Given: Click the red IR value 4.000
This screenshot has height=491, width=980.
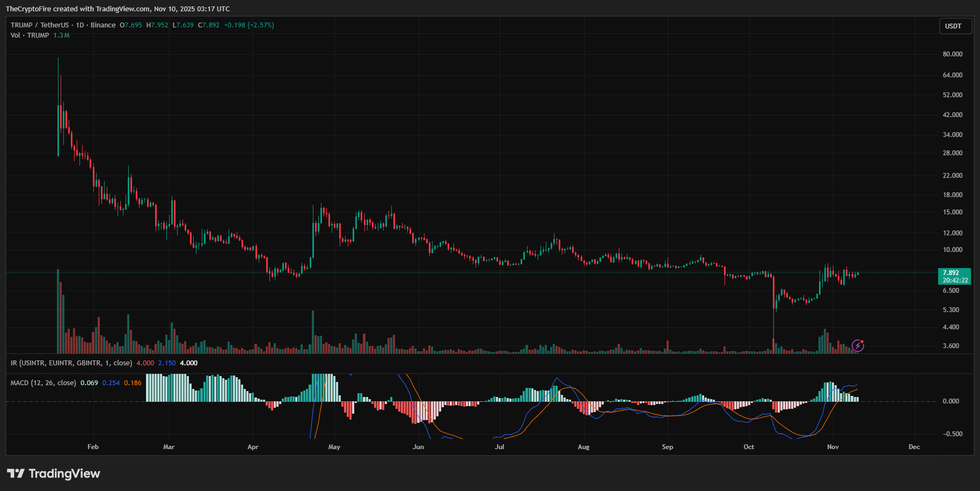Looking at the screenshot, I should click(x=145, y=363).
